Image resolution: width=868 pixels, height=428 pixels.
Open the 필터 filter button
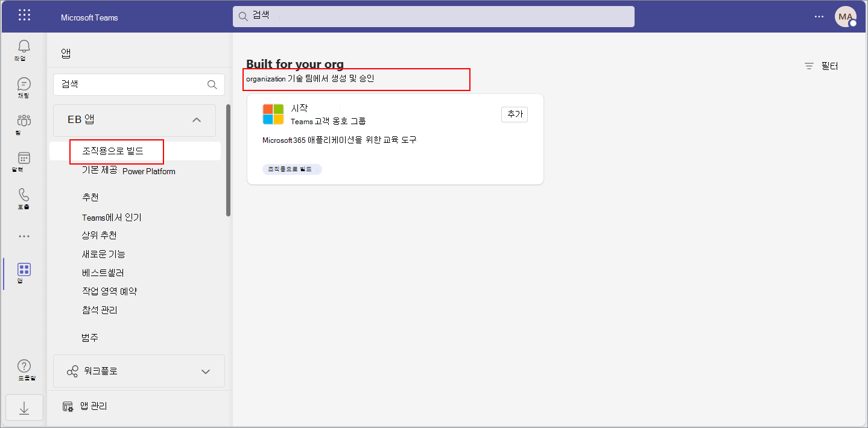tap(822, 66)
